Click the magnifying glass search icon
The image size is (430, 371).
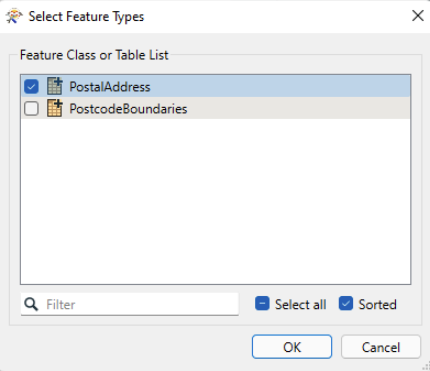coord(31,304)
